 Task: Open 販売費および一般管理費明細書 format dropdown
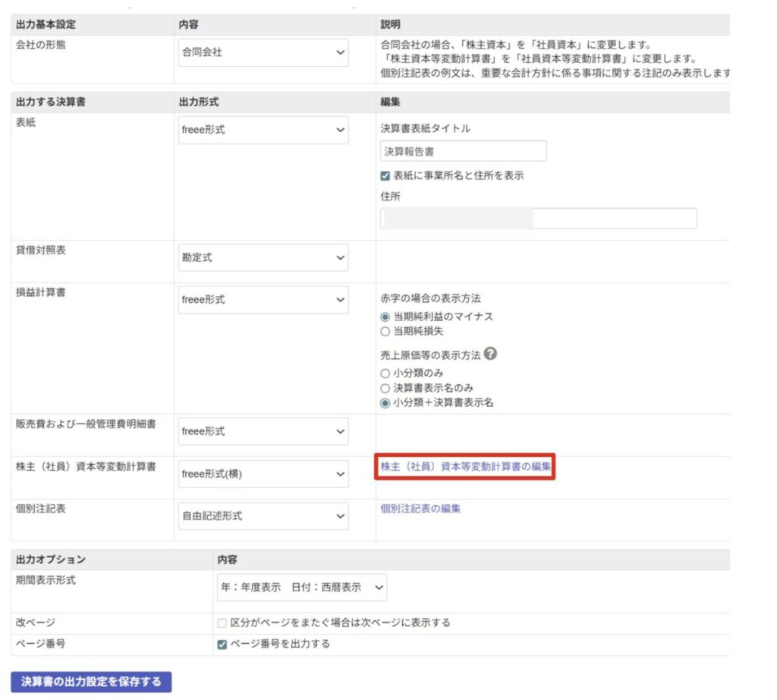[263, 431]
